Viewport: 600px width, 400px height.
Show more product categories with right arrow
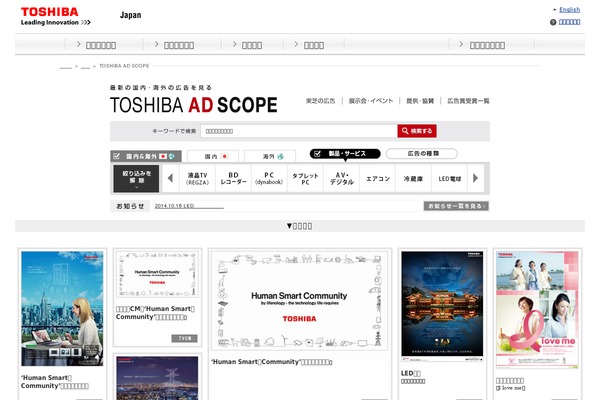476,178
